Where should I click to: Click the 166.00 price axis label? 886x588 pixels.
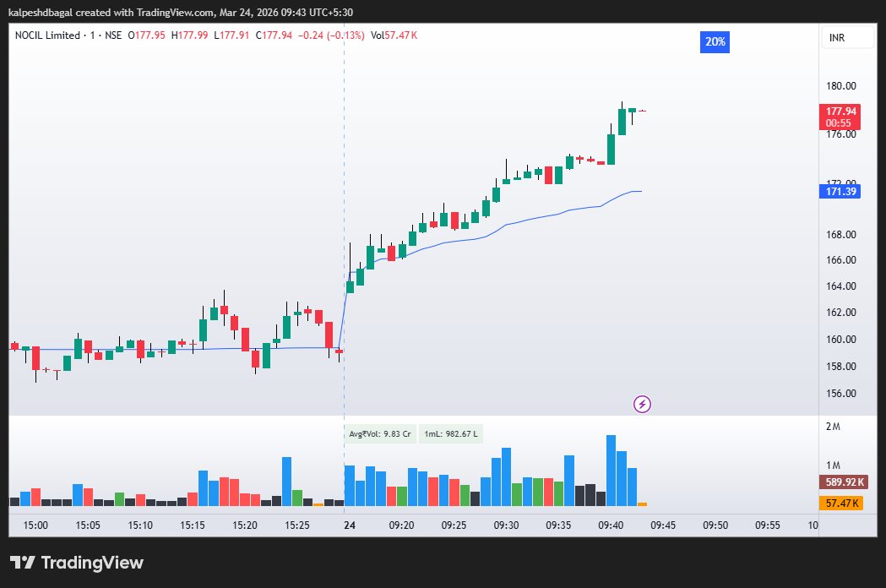click(840, 260)
